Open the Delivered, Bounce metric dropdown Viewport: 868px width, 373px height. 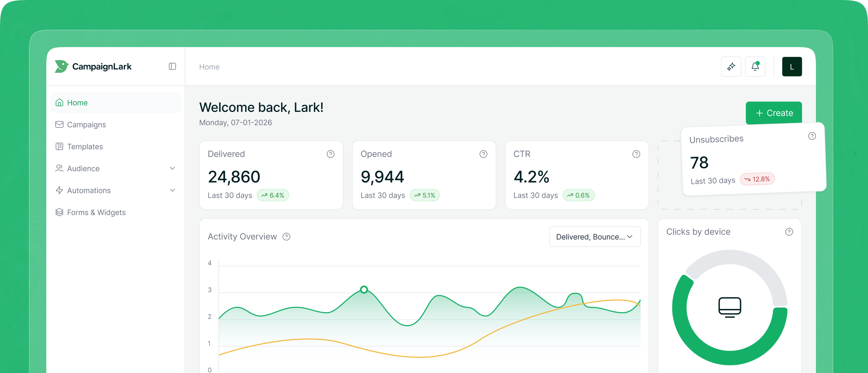coord(595,236)
